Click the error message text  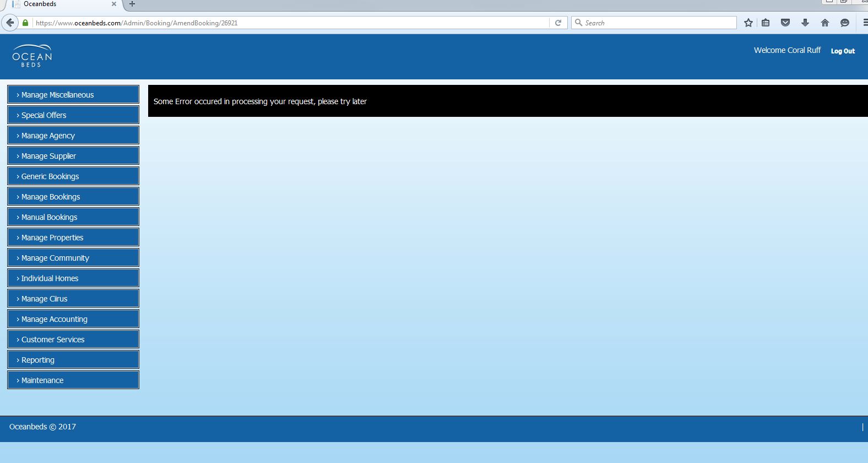pyautogui.click(x=260, y=101)
